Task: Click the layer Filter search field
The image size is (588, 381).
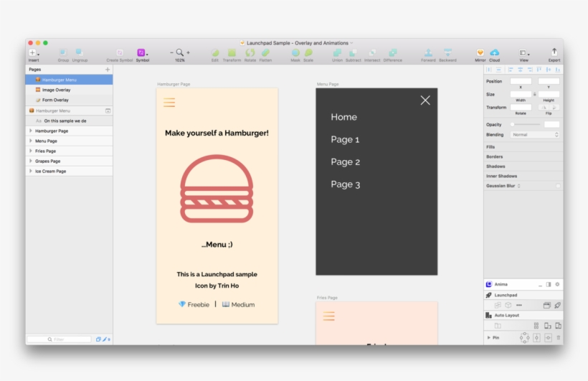Action: click(59, 339)
